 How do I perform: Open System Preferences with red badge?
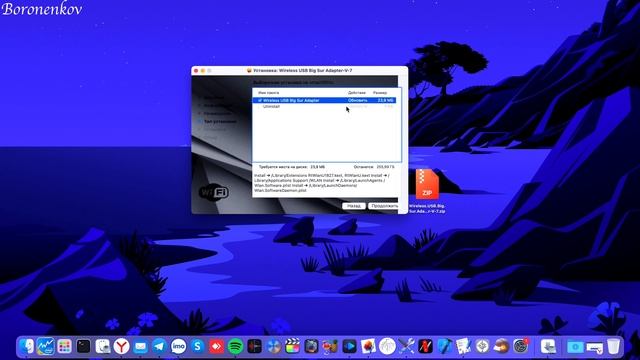tap(521, 346)
